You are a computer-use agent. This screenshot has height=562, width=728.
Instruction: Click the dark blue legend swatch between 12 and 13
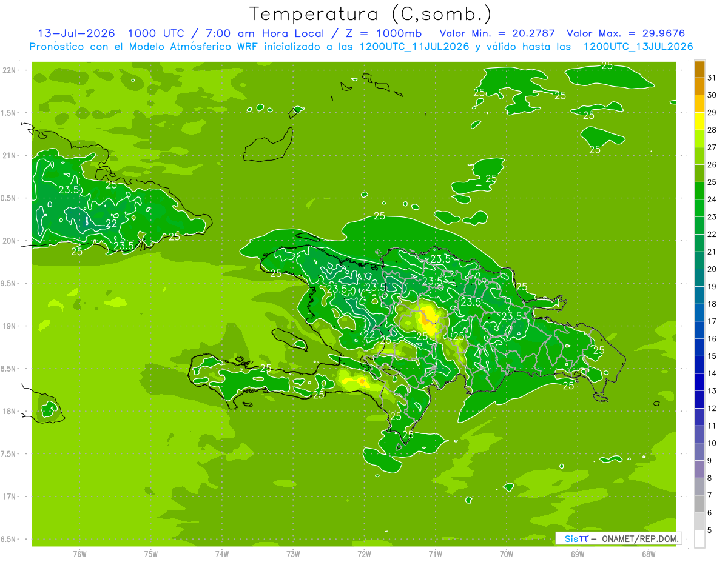tap(699, 400)
